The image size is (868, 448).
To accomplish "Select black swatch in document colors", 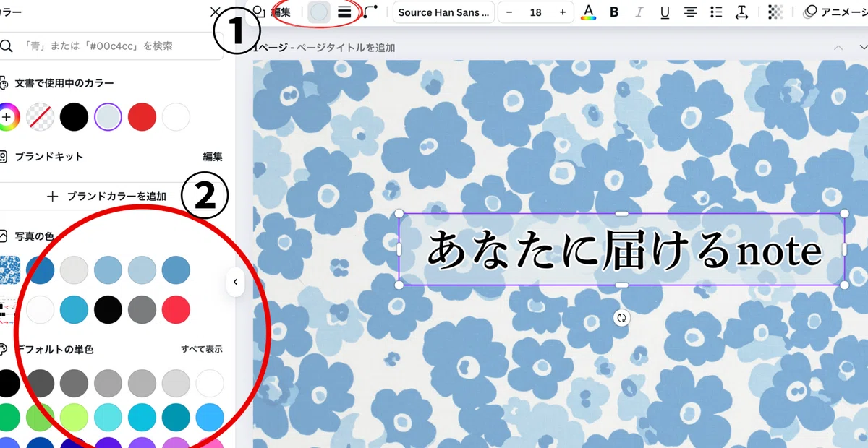I will pos(74,116).
